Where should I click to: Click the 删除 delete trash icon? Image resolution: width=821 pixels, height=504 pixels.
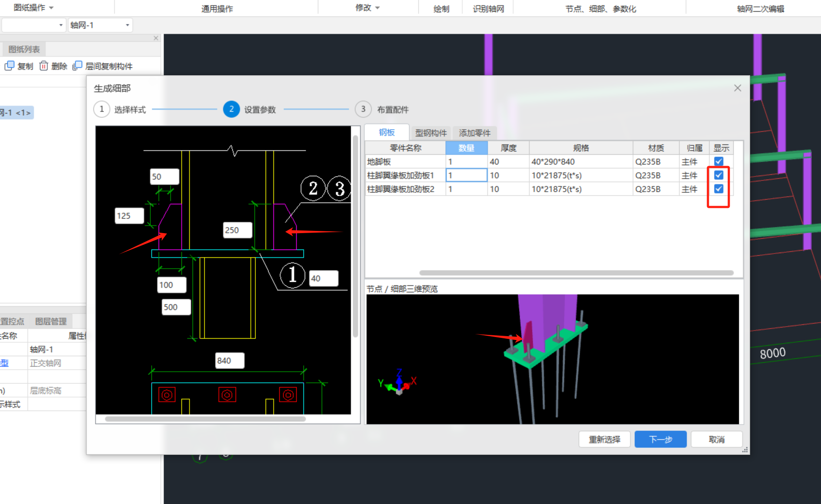click(43, 66)
